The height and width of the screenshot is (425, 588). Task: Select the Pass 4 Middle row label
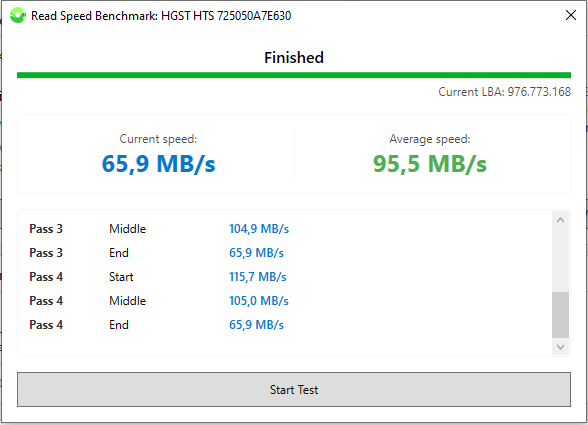click(x=87, y=301)
